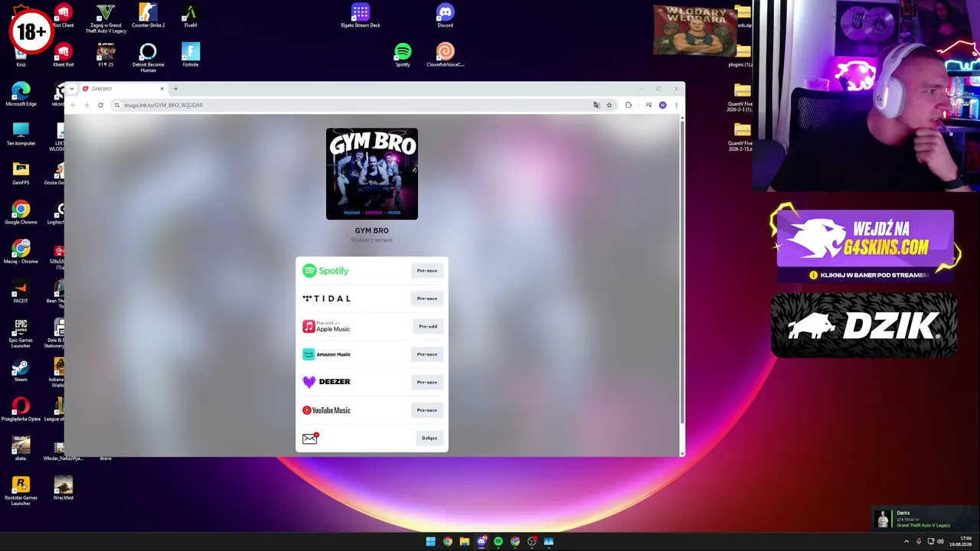This screenshot has width=980, height=551.
Task: Select the Discord desktop shortcut
Action: [x=445, y=16]
